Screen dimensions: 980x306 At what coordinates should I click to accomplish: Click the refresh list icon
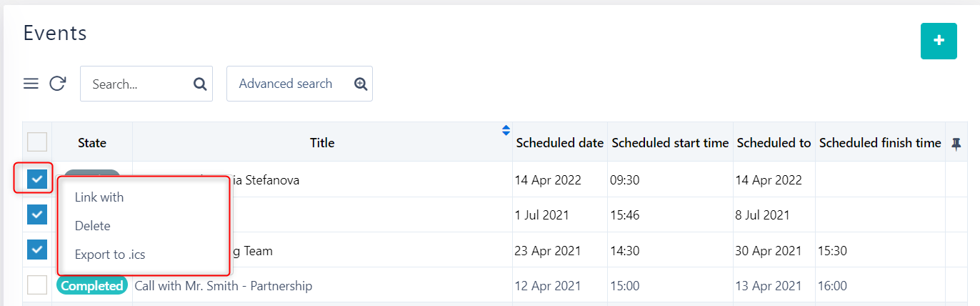(x=58, y=84)
